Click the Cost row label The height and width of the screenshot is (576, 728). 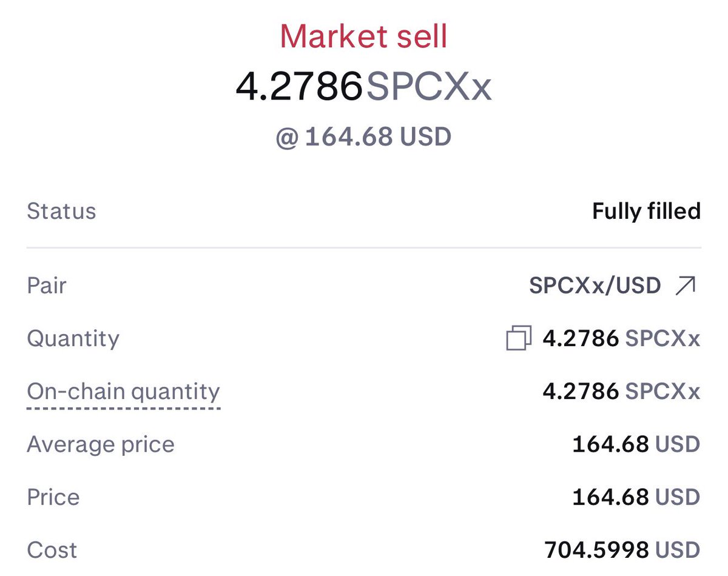[52, 551]
